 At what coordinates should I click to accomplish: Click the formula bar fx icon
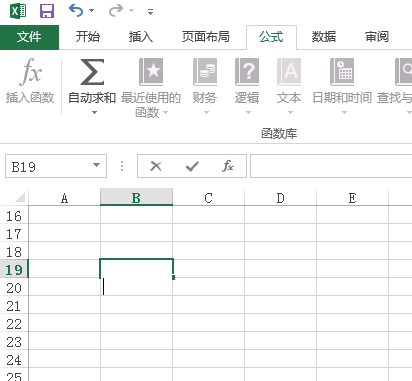pos(228,166)
